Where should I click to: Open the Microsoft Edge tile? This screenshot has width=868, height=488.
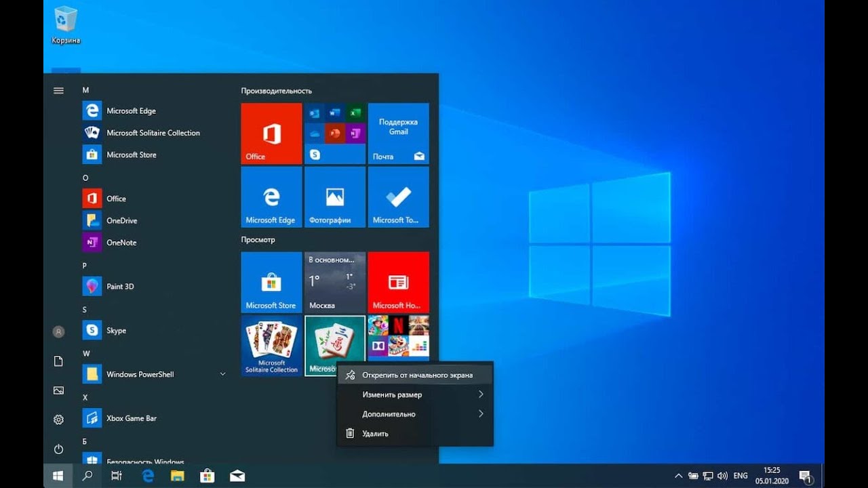(271, 197)
